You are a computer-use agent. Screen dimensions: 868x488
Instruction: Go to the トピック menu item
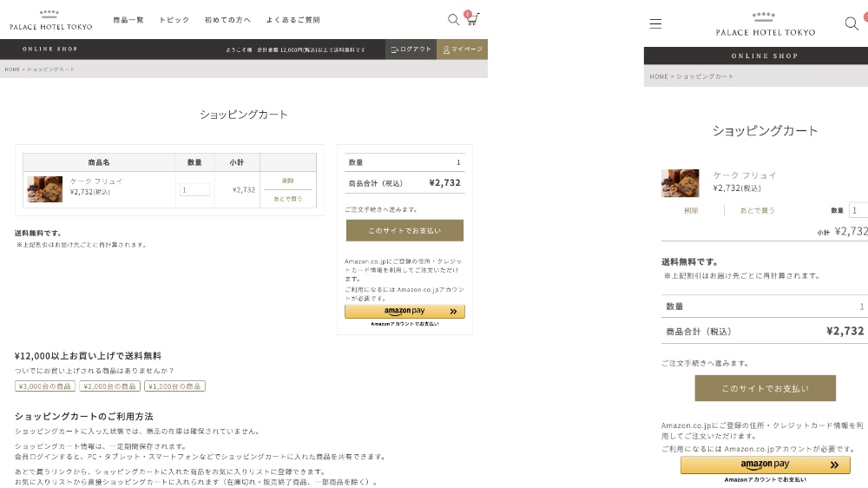point(174,20)
